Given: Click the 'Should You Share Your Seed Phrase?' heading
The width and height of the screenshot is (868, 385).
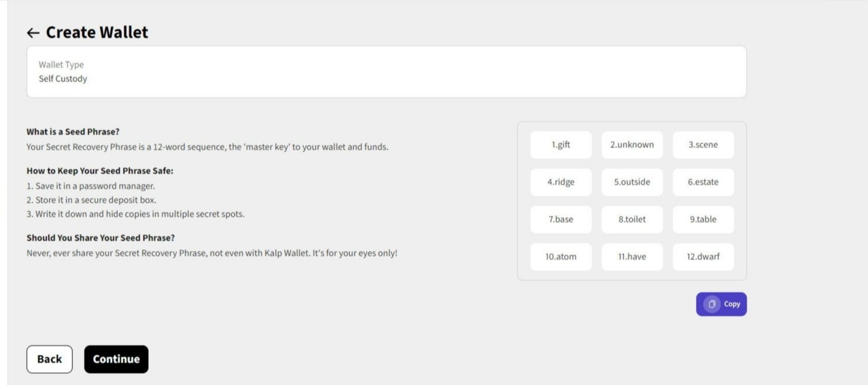Looking at the screenshot, I should point(100,238).
